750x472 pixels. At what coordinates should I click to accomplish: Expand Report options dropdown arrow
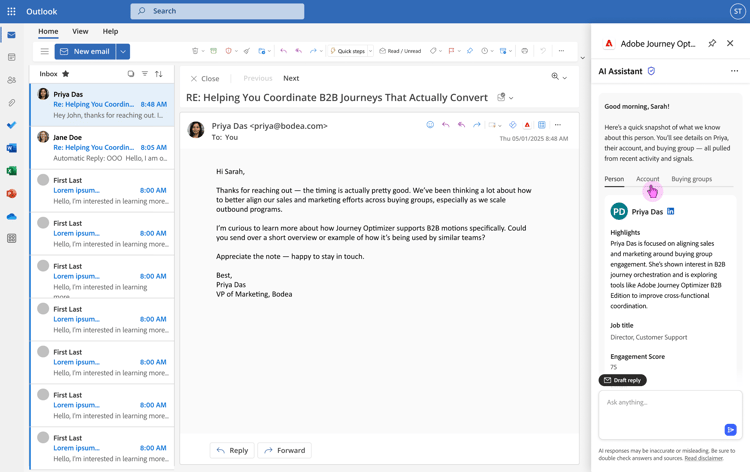pyautogui.click(x=236, y=51)
